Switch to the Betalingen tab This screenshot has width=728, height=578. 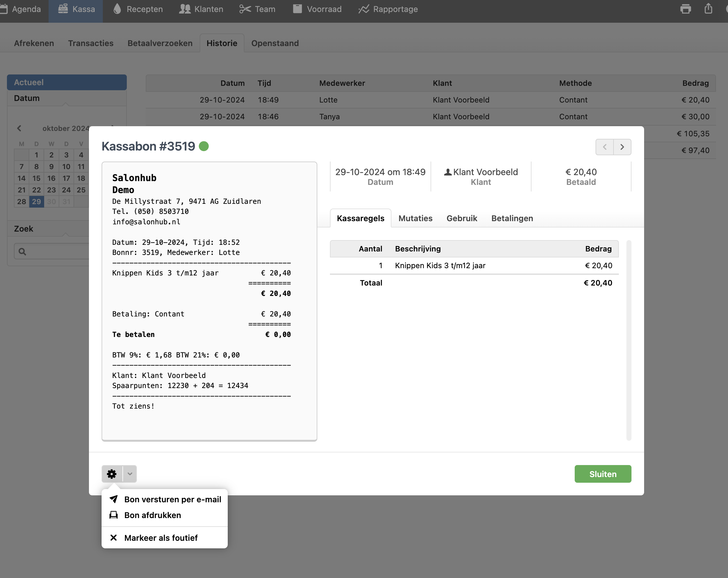512,218
